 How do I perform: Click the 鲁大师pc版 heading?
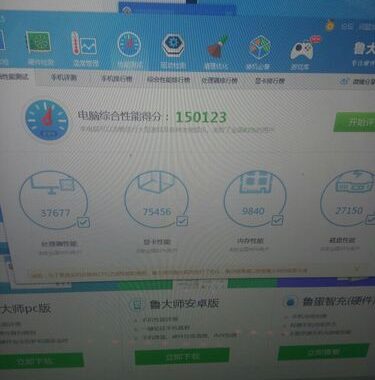tap(25, 308)
